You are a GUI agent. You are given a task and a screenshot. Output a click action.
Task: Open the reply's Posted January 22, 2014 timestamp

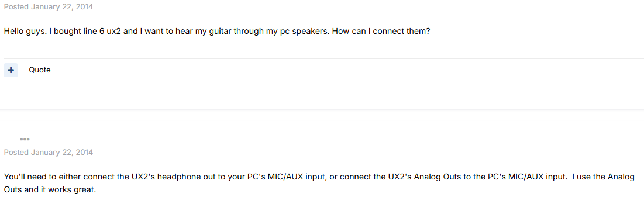49,153
